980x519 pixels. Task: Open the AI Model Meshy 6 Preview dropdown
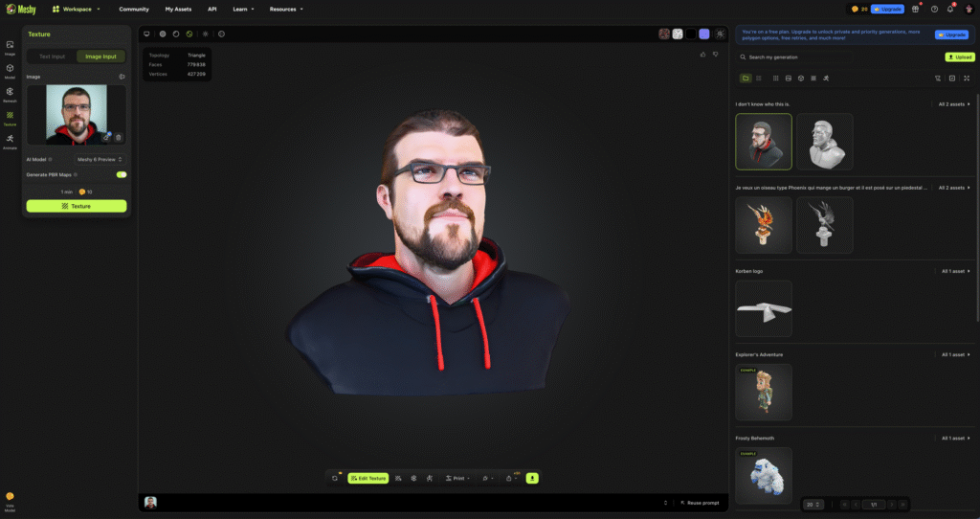tap(100, 159)
